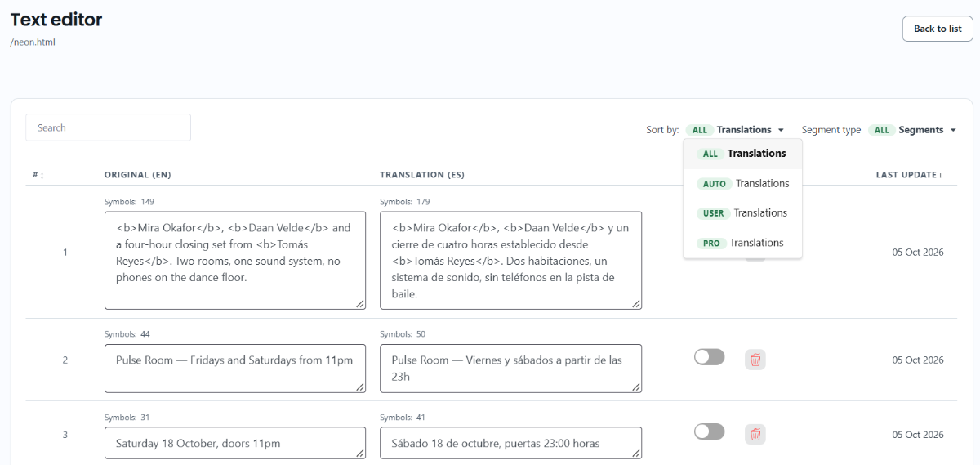
Task: Click the ORIGINAL (EN) column header
Action: (x=137, y=175)
